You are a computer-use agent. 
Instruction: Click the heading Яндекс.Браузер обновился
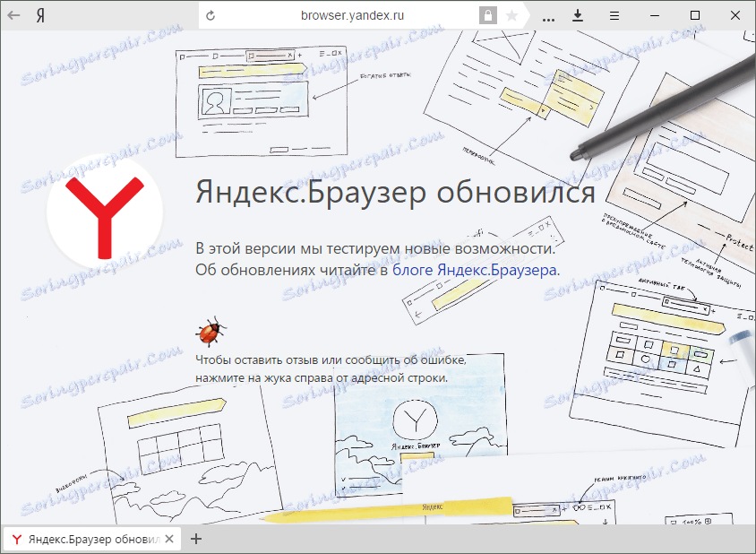[395, 192]
